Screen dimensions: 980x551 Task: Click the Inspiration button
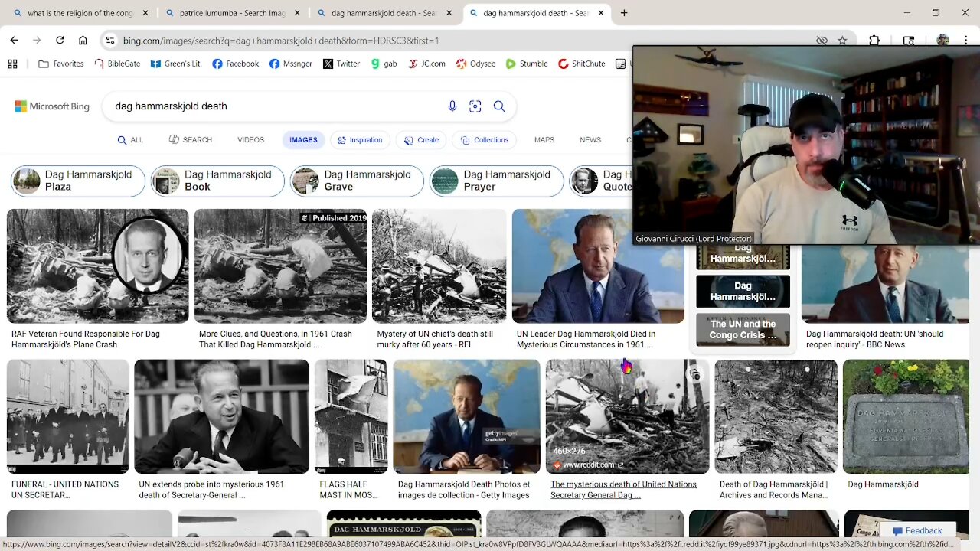coord(360,140)
